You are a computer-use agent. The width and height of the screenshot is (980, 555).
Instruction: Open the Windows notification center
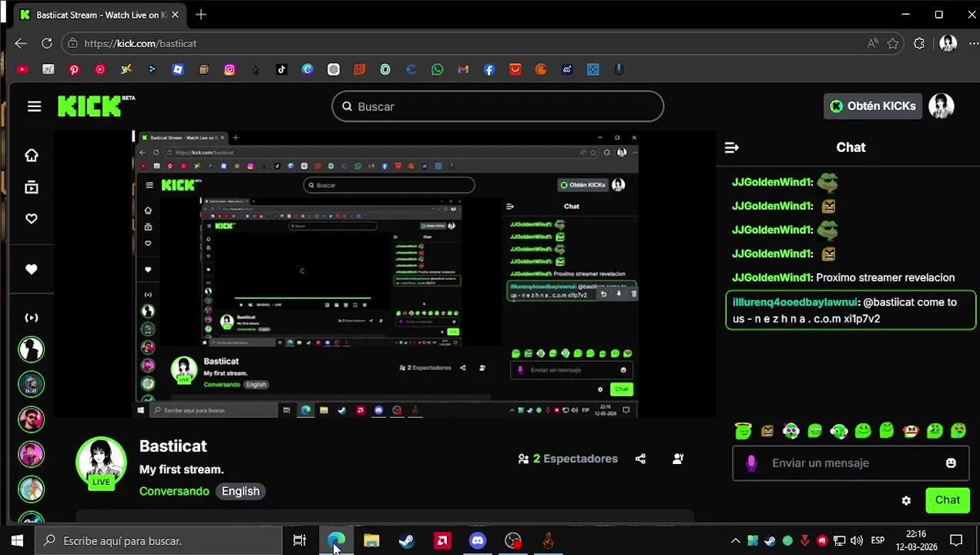pyautogui.click(x=956, y=541)
